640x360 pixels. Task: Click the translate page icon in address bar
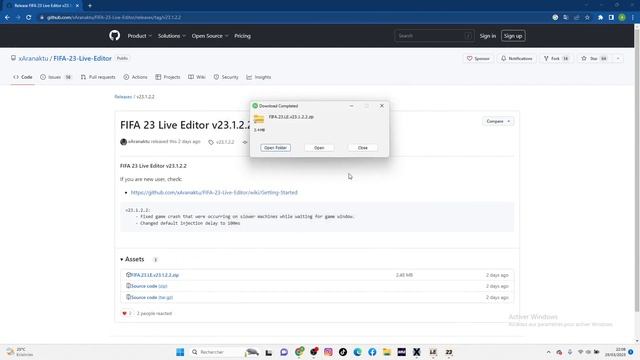[566, 18]
